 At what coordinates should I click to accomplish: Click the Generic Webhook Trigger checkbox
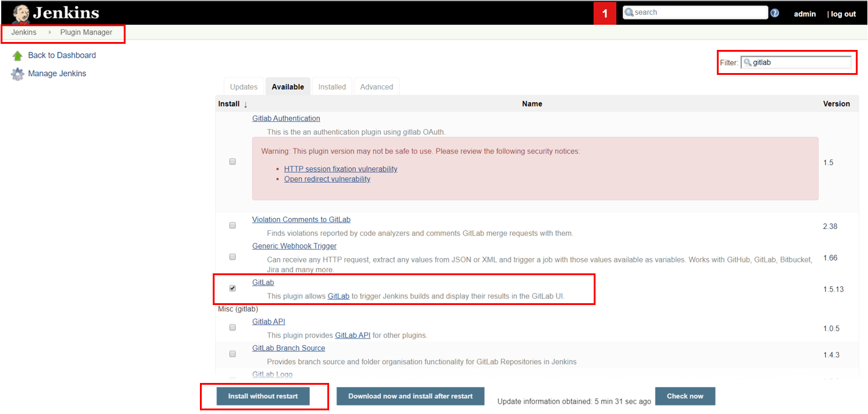click(232, 256)
